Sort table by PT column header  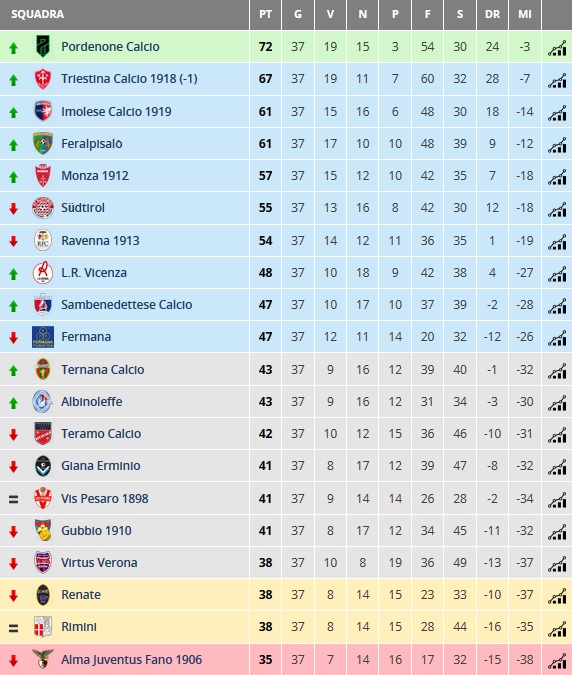pos(265,14)
